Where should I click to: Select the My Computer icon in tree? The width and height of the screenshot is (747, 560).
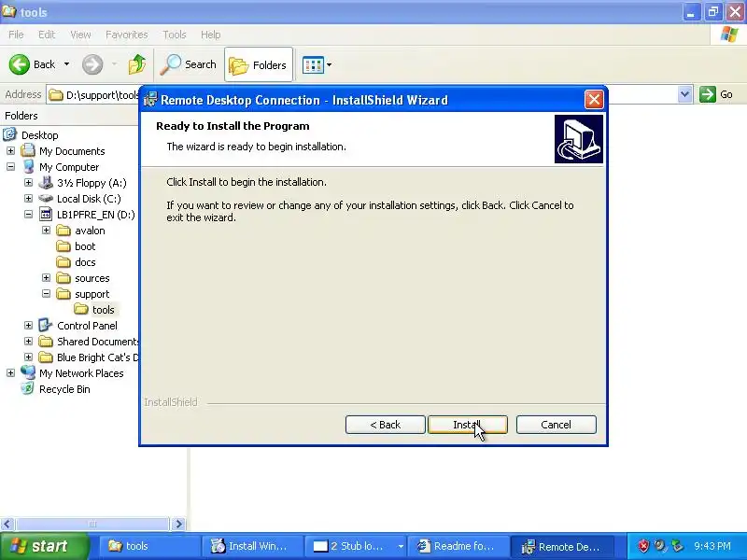click(x=28, y=167)
